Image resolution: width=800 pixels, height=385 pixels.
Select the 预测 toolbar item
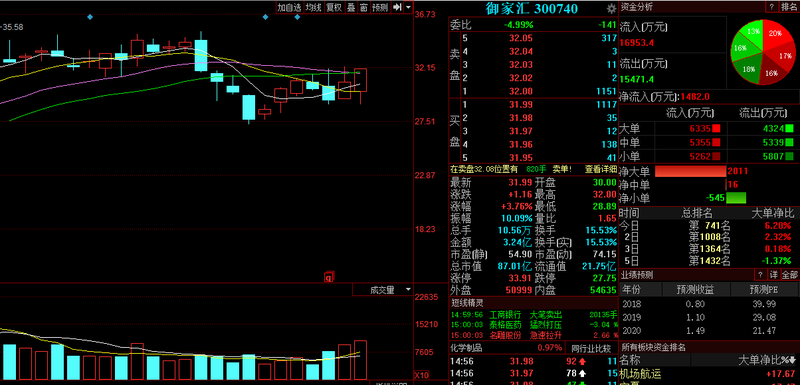coord(380,7)
